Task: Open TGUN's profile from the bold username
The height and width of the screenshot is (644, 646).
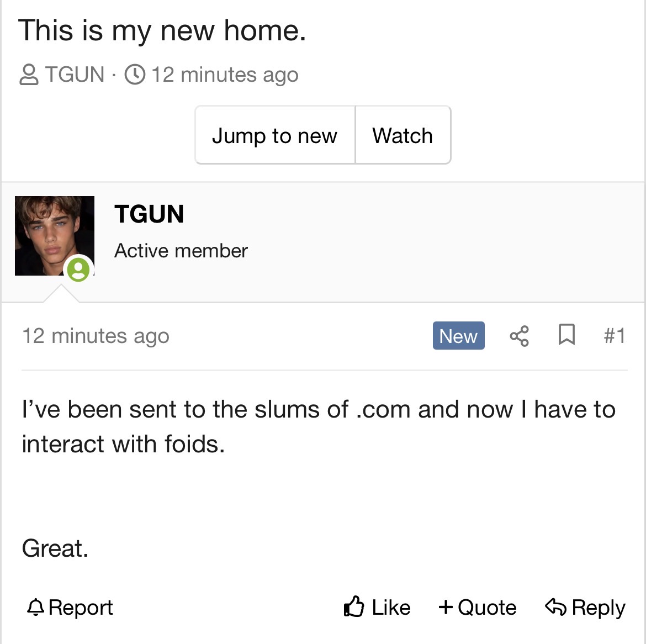Action: pyautogui.click(x=149, y=214)
